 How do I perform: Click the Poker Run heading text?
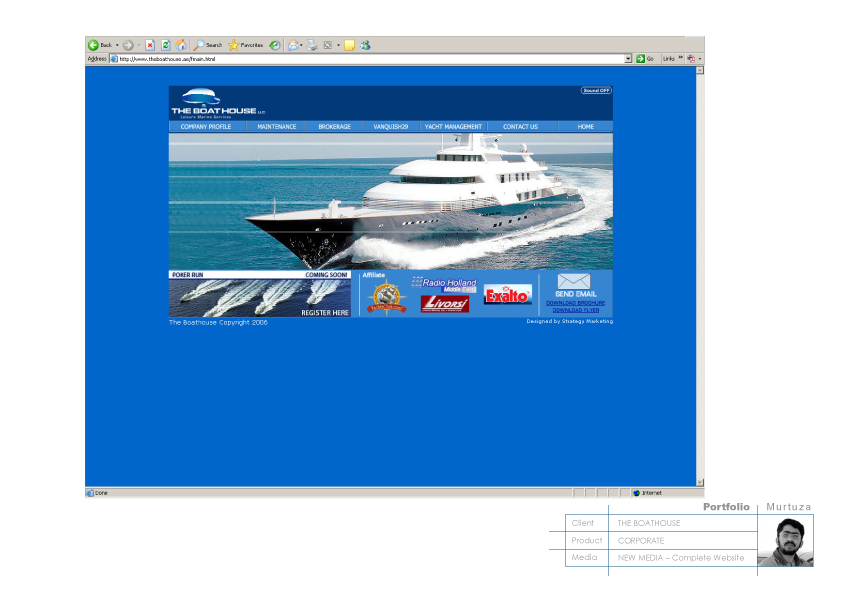click(x=187, y=275)
